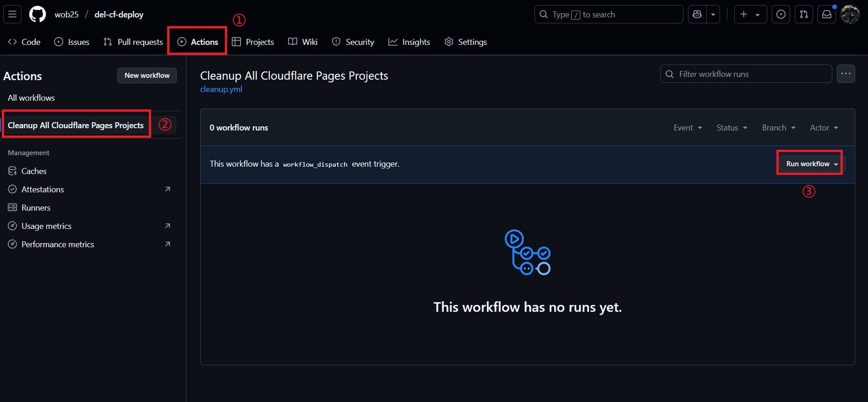This screenshot has width=868, height=402.
Task: Click the Caches database icon
Action: click(12, 171)
